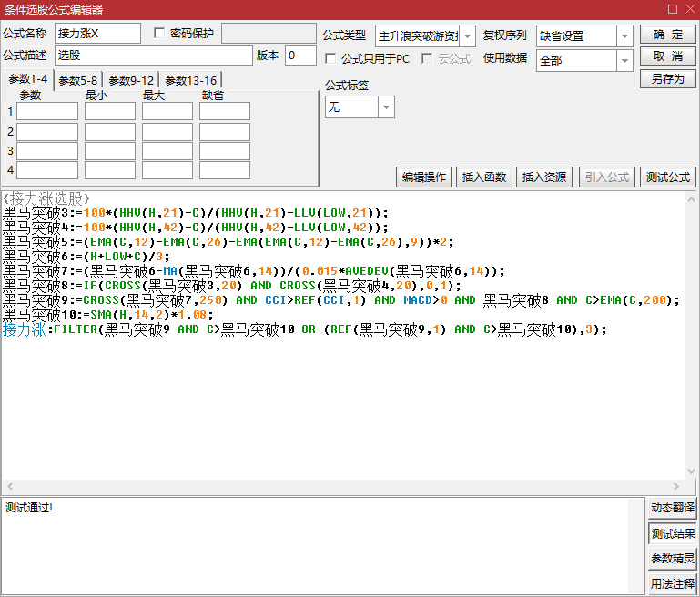The image size is (700, 597).
Task: Switch to the 参数5-8 tab
Action: click(78, 80)
